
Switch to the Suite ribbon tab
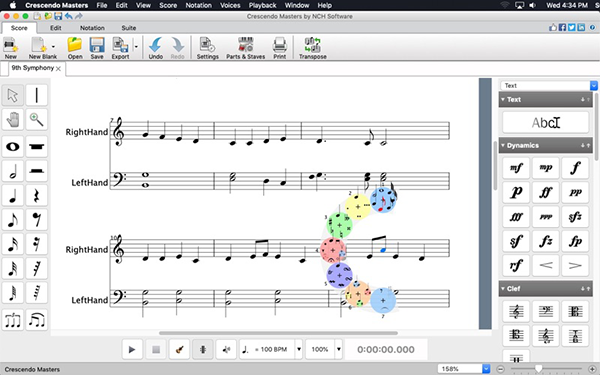tap(129, 28)
